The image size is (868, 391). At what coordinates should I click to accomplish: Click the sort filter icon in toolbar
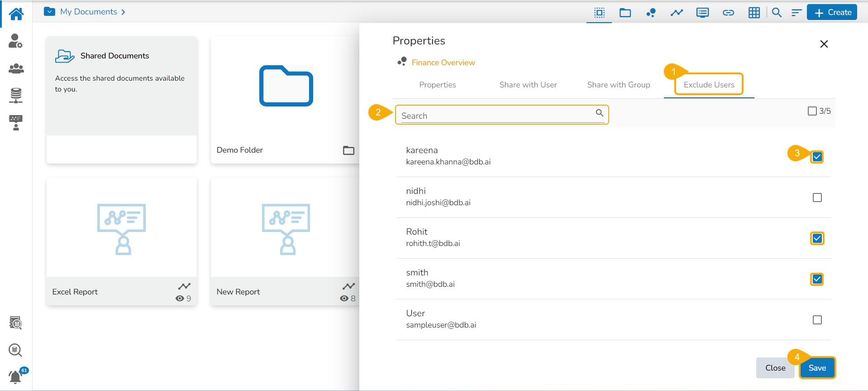point(796,13)
